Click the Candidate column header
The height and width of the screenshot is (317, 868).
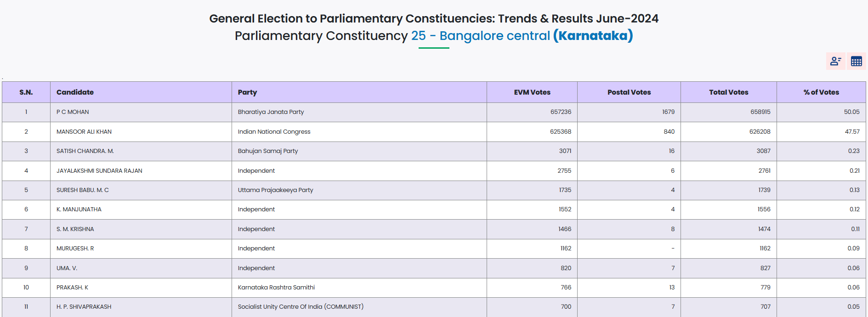pos(75,92)
